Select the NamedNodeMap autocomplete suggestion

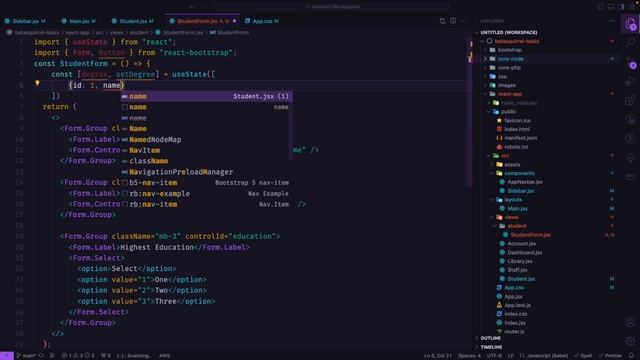[x=206, y=140]
